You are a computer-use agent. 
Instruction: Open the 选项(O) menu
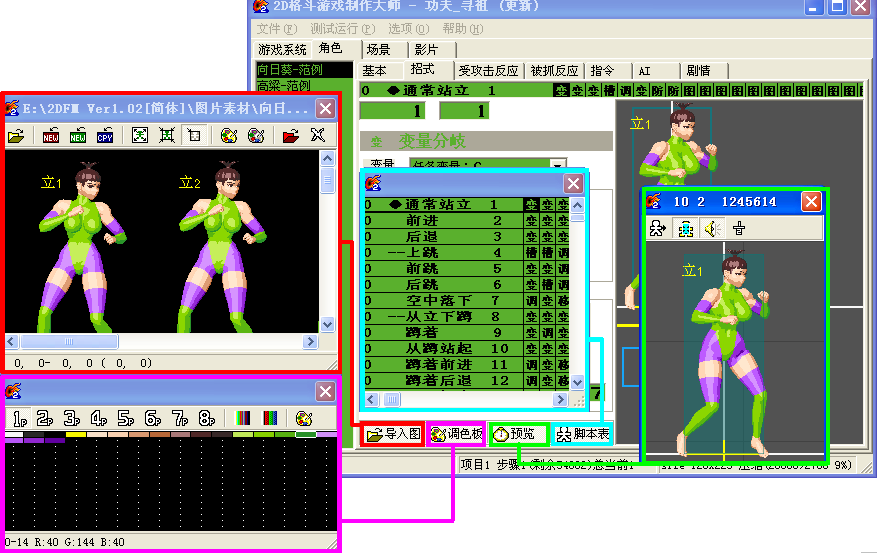407,29
